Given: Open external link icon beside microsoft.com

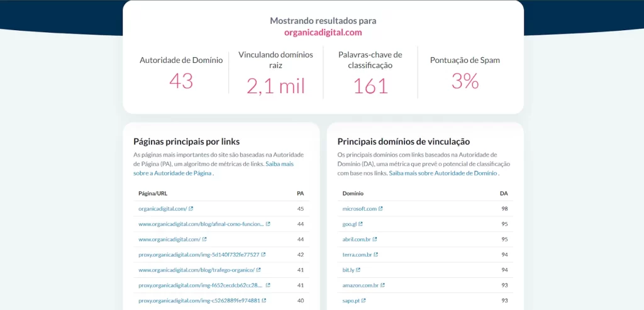Looking at the screenshot, I should [x=380, y=209].
